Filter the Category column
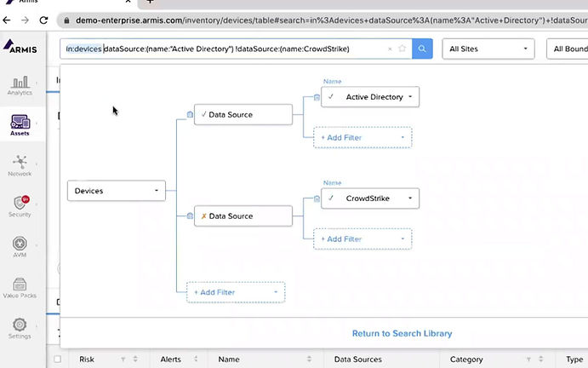 point(528,359)
